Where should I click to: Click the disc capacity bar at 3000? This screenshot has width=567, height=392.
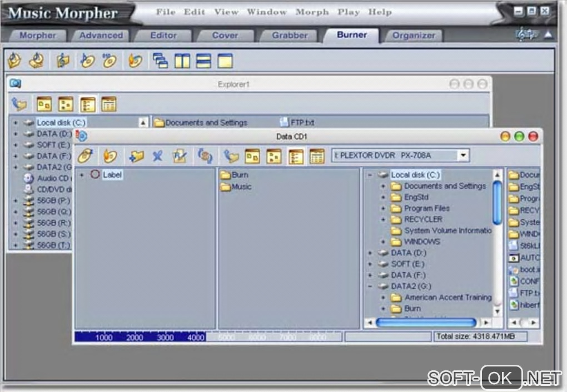point(165,338)
